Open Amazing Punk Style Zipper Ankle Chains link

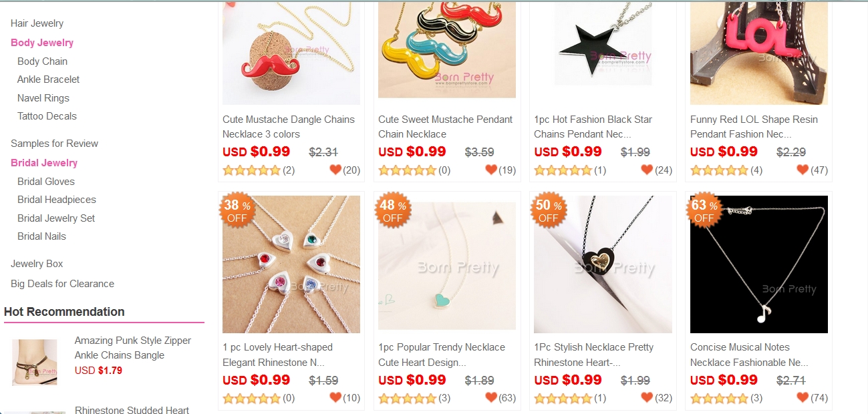pos(133,348)
